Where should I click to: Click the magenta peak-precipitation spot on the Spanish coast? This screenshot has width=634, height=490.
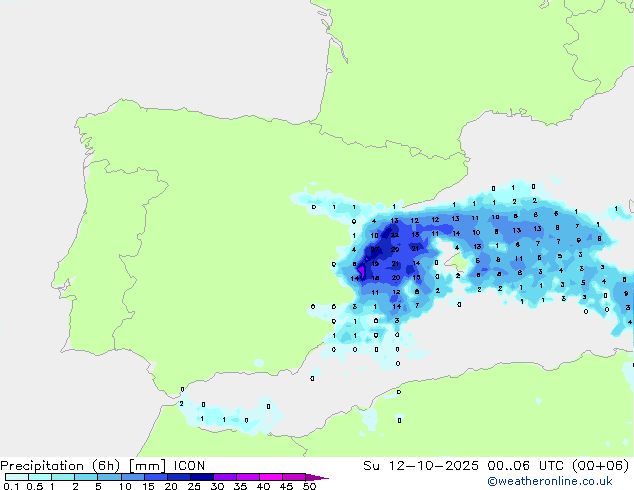(361, 270)
